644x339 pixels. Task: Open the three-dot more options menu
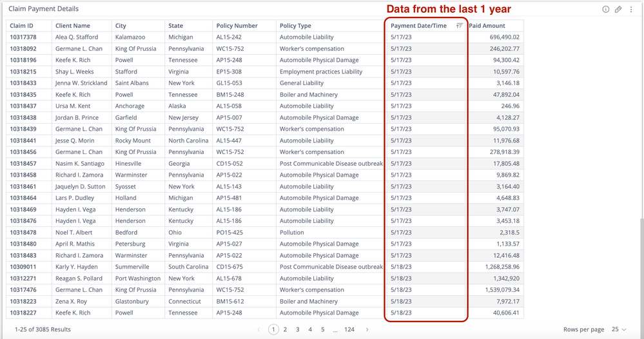coord(631,10)
